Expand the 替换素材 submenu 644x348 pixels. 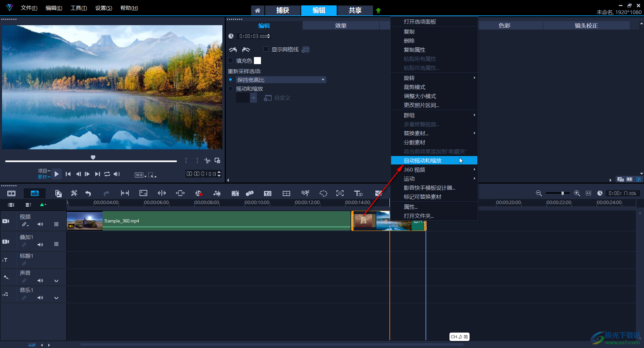(x=434, y=133)
